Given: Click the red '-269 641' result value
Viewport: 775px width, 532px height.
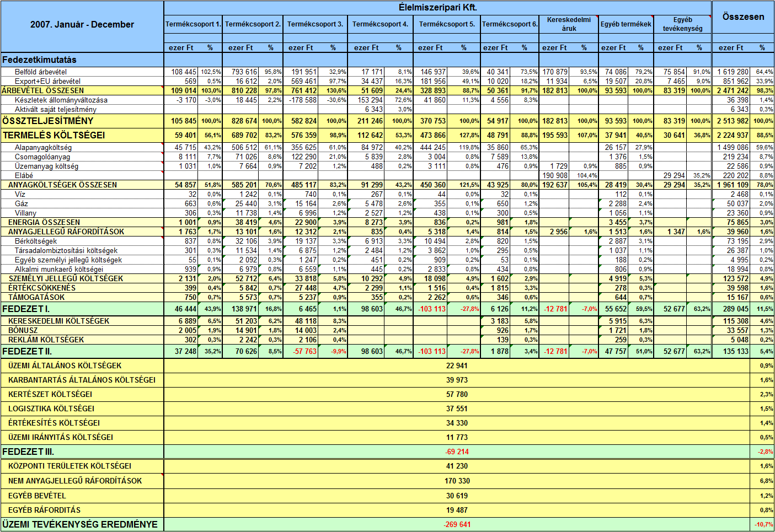Looking at the screenshot, I should 457,524.
